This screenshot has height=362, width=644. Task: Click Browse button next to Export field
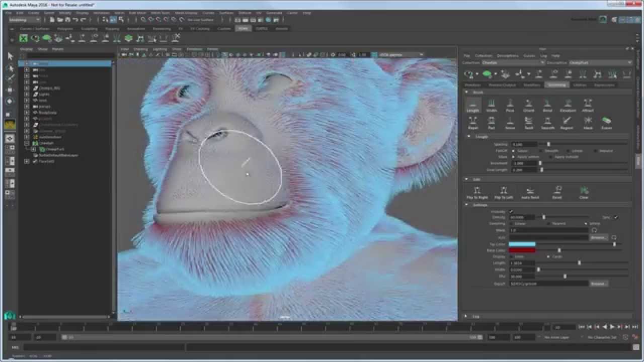pos(598,284)
